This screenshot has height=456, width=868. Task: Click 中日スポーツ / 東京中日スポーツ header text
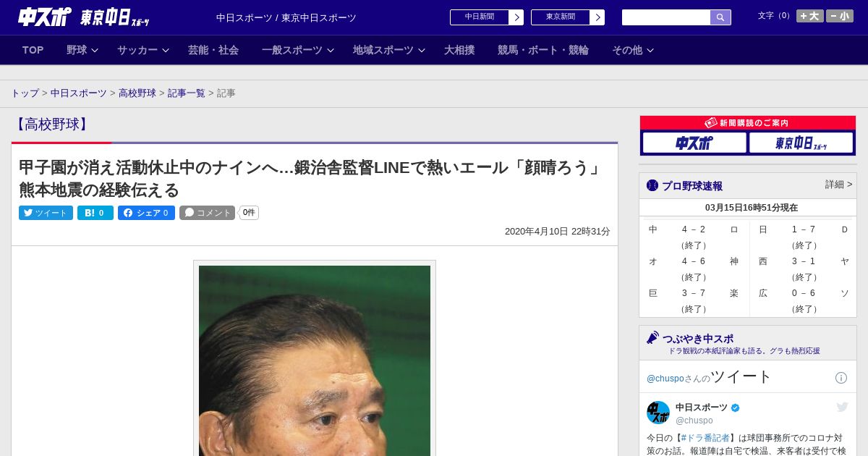point(286,18)
